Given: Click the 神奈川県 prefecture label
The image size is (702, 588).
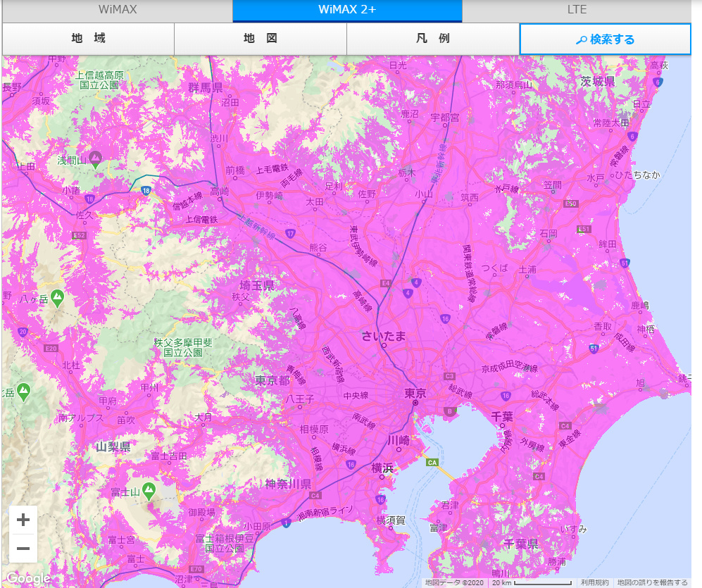Looking at the screenshot, I should tap(288, 484).
